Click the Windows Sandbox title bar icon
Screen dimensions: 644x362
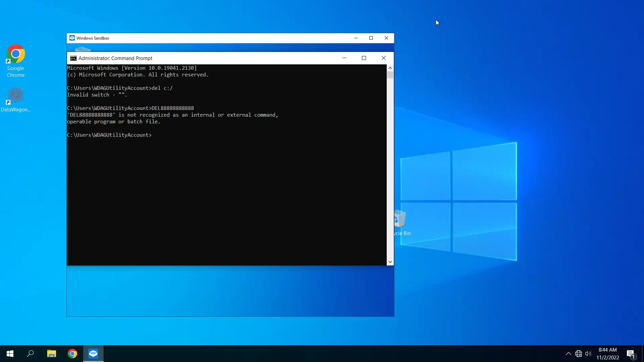pos(72,38)
